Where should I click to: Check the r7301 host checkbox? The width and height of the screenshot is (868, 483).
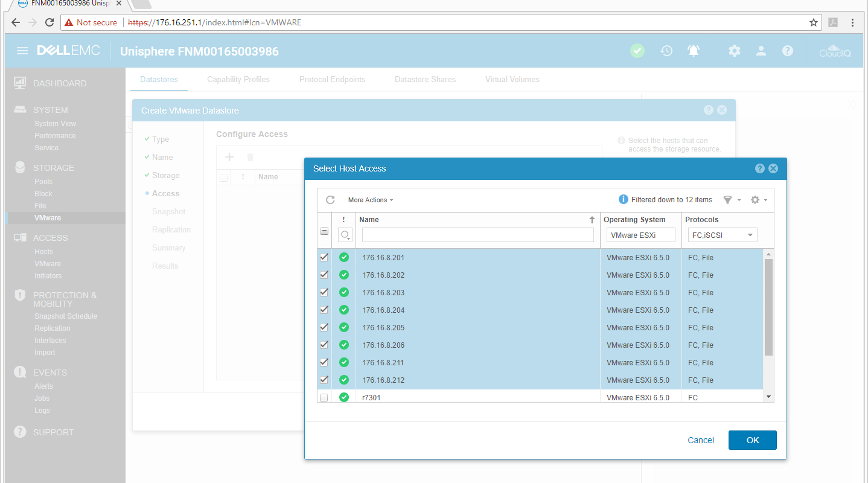324,397
